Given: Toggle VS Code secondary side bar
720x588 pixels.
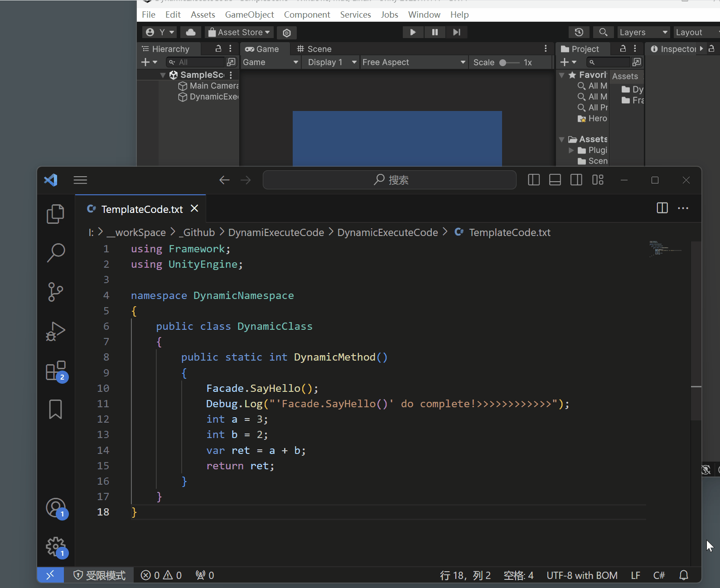Looking at the screenshot, I should click(x=576, y=180).
